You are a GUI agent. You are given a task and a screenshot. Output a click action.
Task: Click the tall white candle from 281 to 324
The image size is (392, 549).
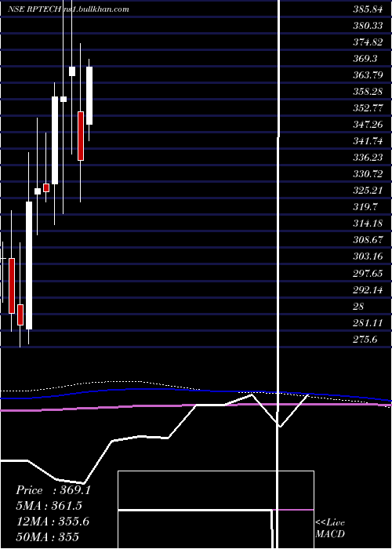point(29,265)
